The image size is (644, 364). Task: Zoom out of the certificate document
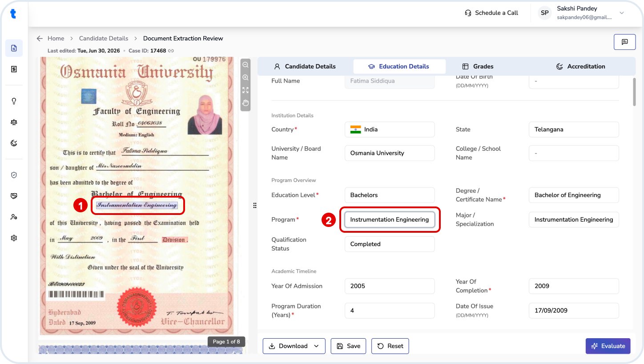coord(246,65)
